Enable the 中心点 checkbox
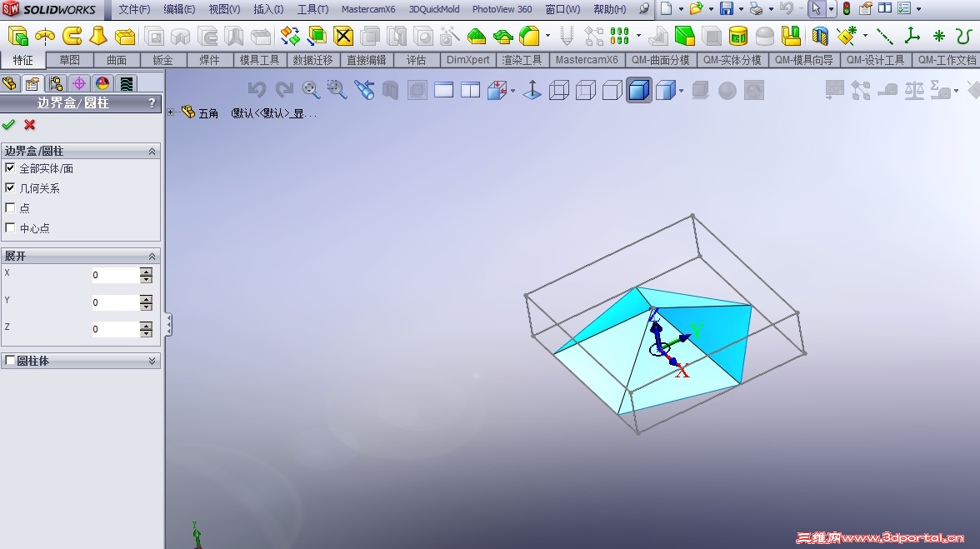Image resolution: width=980 pixels, height=549 pixels. (10, 227)
